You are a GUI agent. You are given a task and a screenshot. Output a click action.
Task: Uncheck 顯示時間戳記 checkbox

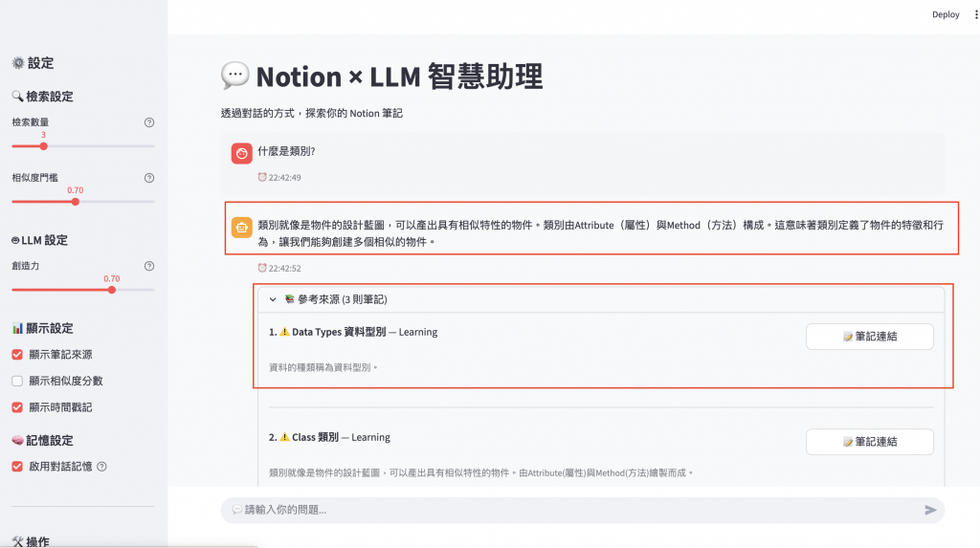pos(17,406)
